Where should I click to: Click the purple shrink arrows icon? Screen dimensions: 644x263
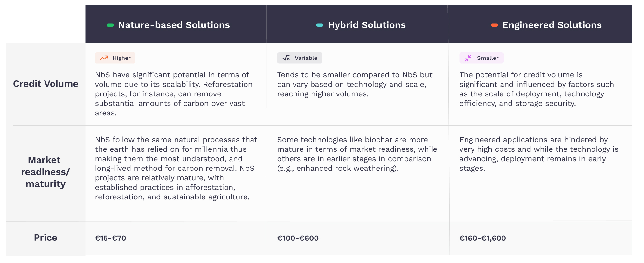pos(468,58)
